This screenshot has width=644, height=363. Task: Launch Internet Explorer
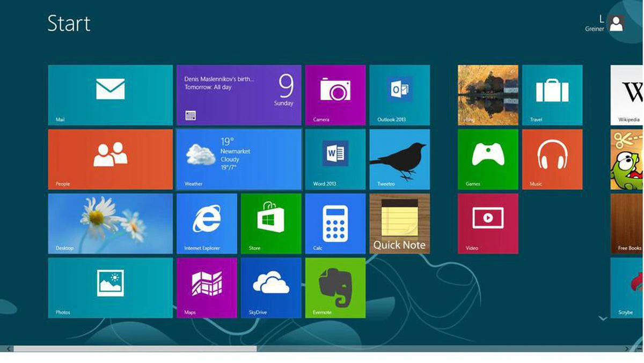coord(207,223)
